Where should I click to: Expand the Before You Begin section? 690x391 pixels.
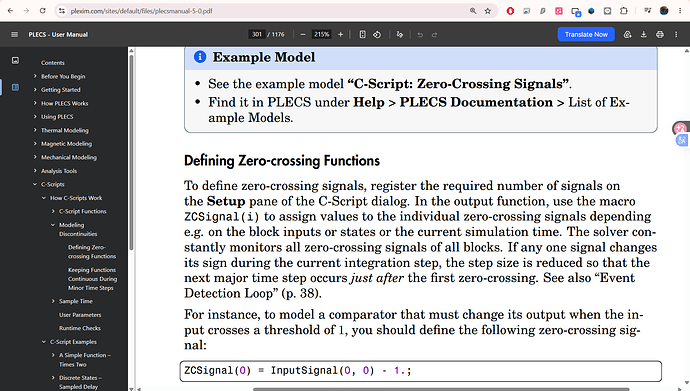35,76
